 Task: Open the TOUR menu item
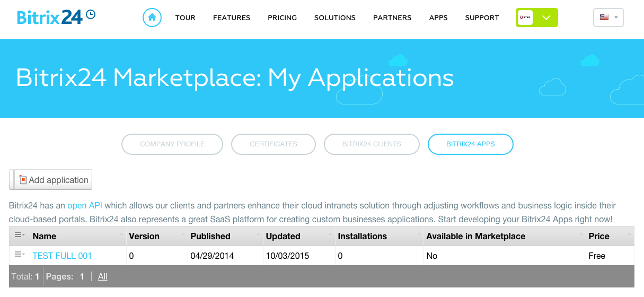[x=186, y=18]
